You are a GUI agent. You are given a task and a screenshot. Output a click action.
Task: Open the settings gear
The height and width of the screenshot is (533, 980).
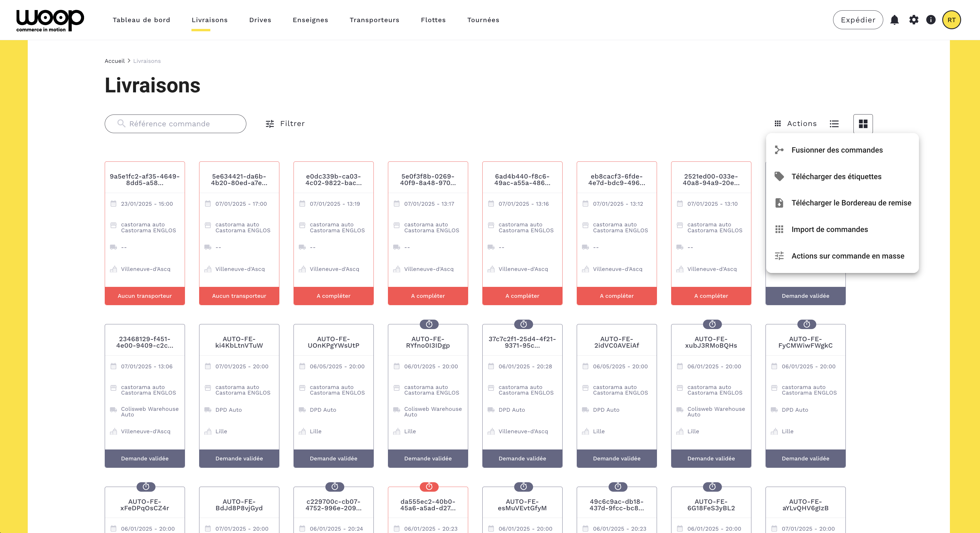913,20
